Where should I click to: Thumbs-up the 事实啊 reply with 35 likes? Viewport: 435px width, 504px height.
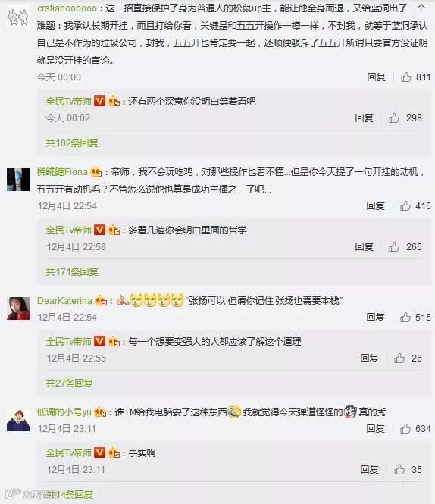tap(399, 470)
